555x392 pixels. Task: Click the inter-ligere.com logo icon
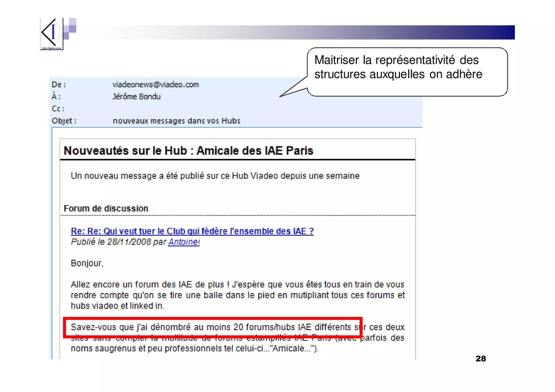[x=51, y=34]
